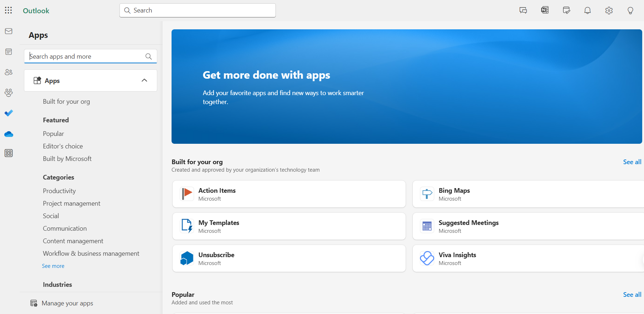The image size is (644, 314).
Task: Open Teams chat icon in header
Action: coord(523,10)
